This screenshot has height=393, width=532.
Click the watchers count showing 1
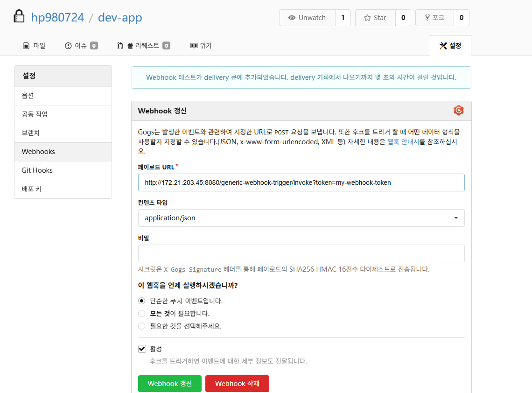click(343, 18)
